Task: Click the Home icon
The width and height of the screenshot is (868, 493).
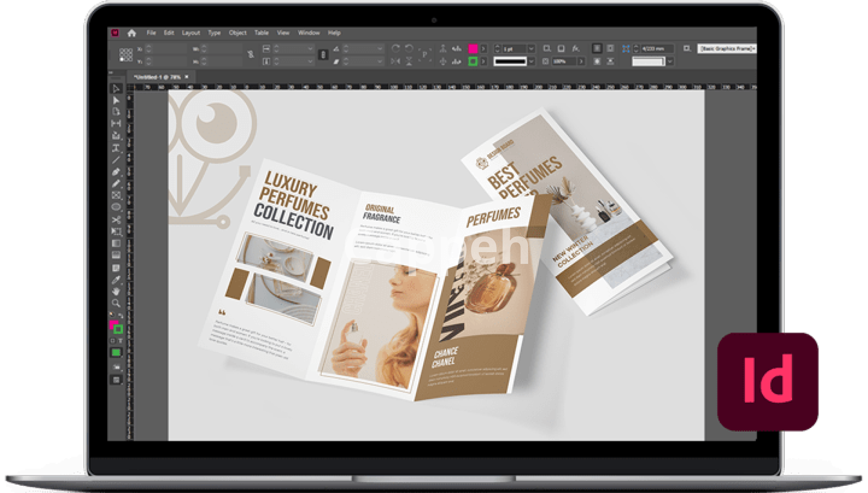Action: pyautogui.click(x=132, y=33)
